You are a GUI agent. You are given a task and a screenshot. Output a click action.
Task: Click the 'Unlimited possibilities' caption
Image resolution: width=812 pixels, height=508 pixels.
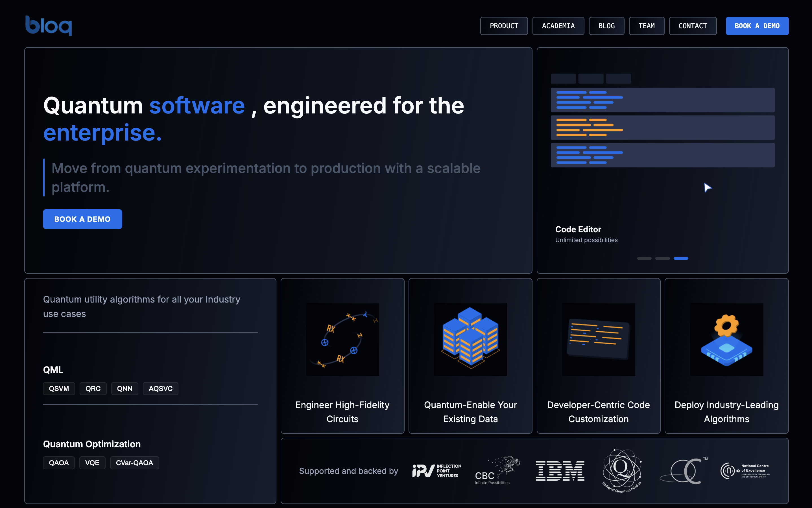586,240
